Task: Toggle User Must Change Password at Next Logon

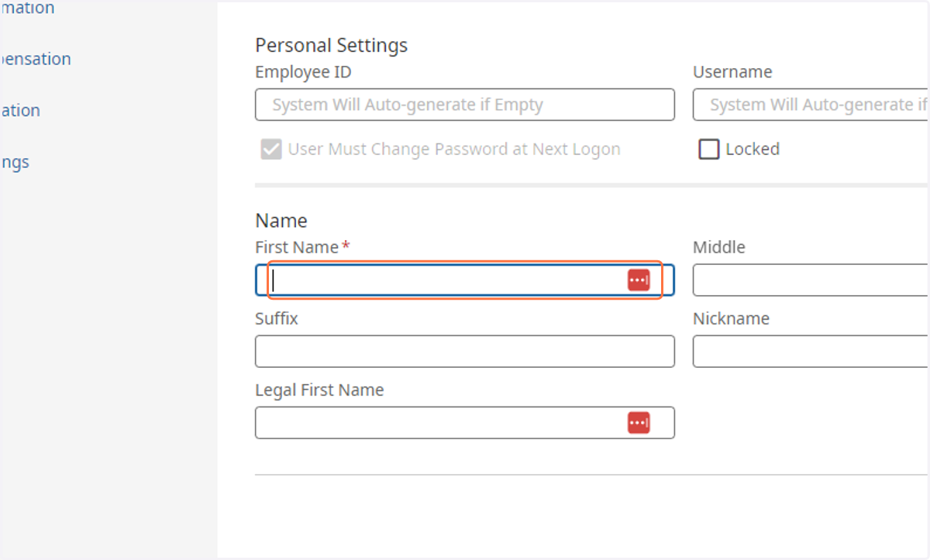Action: coord(271,149)
